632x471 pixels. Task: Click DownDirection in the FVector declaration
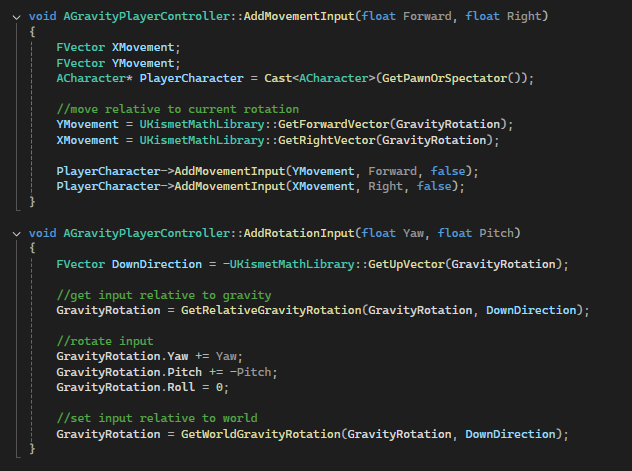(x=156, y=264)
